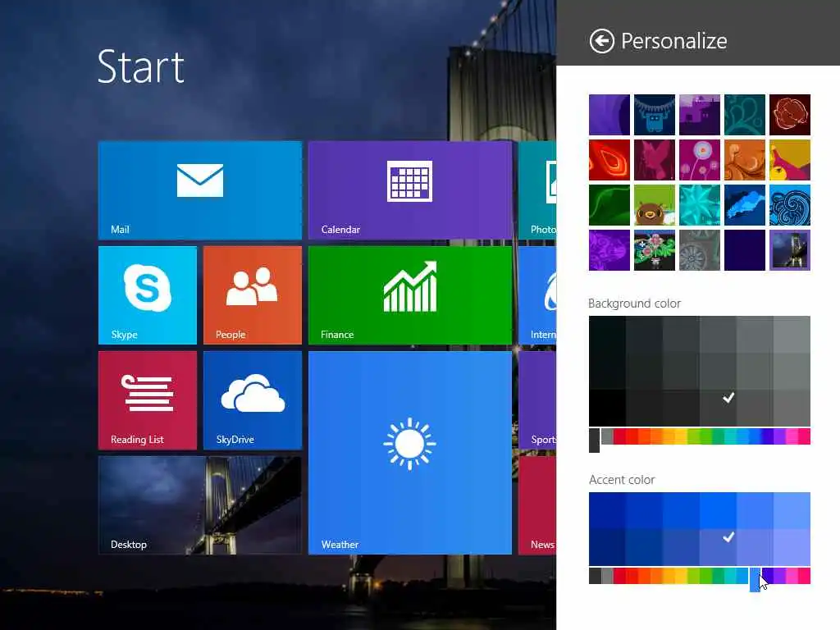Choose the bridge photo desktop wallpaper thumbnail
Screen dimensions: 840x630
coord(790,250)
